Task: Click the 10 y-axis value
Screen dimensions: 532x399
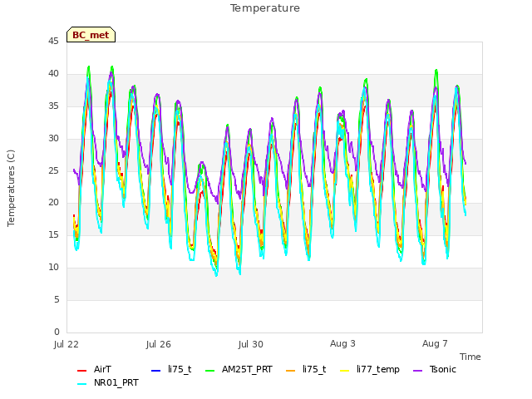Action: point(53,268)
